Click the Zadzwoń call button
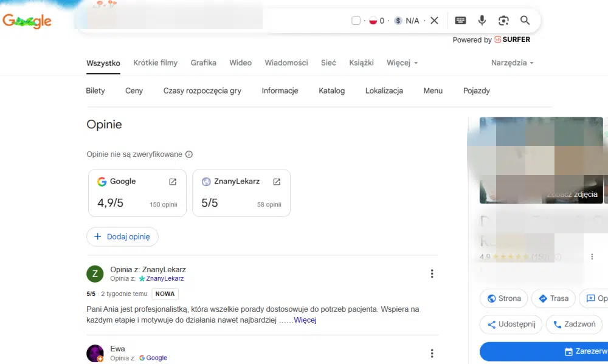The width and height of the screenshot is (608, 364). click(574, 325)
